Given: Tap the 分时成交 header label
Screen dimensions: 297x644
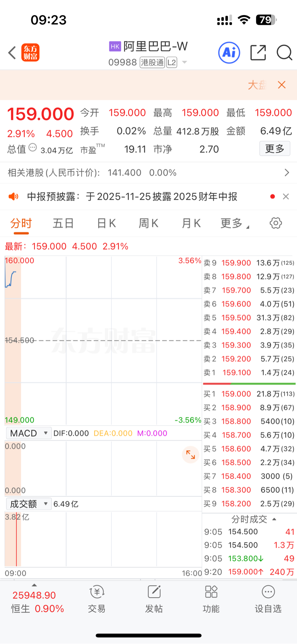Looking at the screenshot, I should tap(249, 519).
